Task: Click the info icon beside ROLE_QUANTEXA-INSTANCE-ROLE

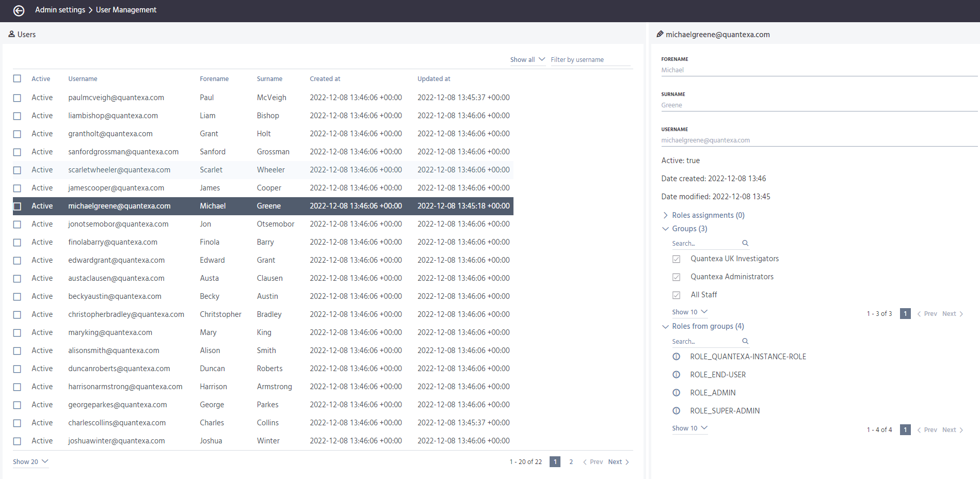Action: (x=677, y=356)
